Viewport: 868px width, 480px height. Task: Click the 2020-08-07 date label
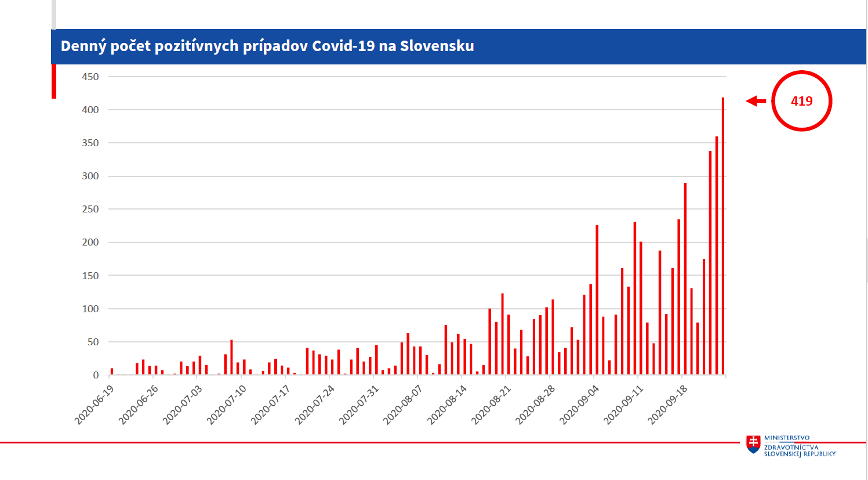click(402, 405)
